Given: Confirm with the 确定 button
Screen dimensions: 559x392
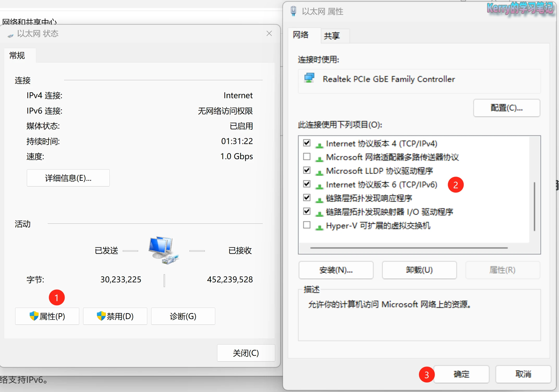Looking at the screenshot, I should [461, 374].
